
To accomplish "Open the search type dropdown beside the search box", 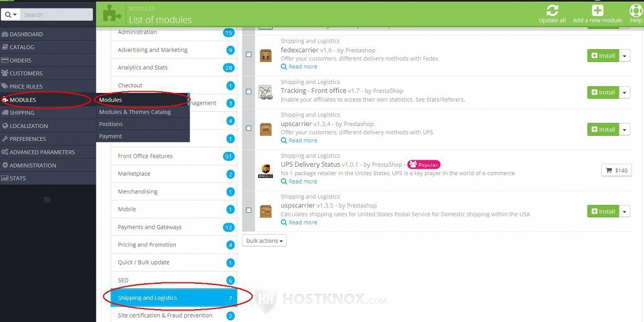I will [11, 14].
